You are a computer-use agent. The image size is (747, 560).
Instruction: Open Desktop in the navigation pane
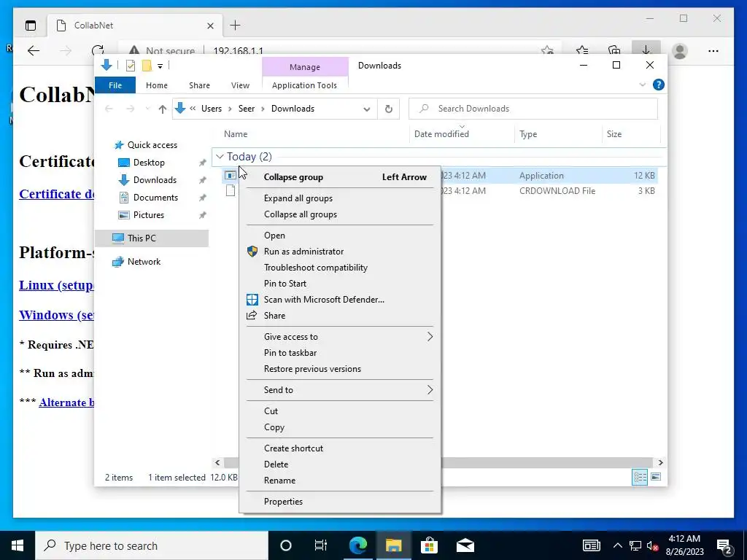149,163
